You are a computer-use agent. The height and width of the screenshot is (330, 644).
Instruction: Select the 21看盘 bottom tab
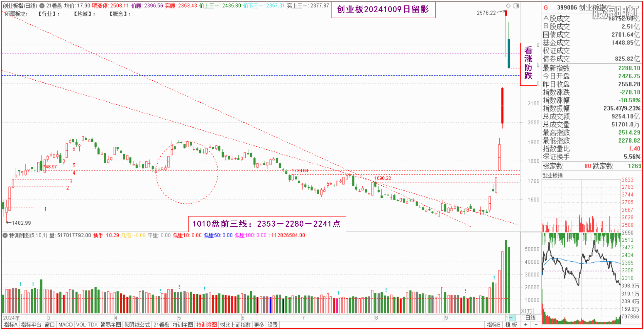(x=161, y=325)
